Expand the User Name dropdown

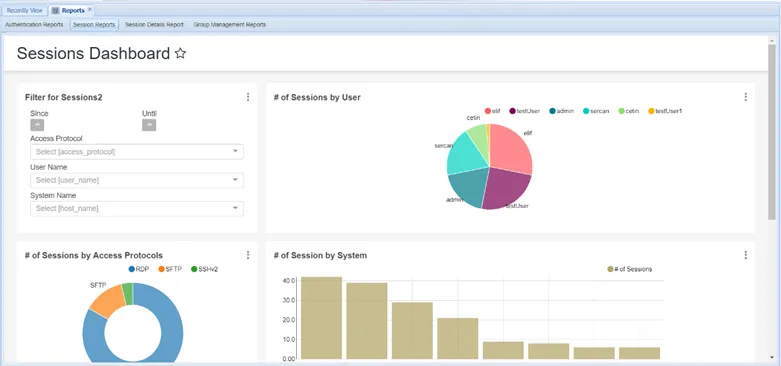point(137,180)
